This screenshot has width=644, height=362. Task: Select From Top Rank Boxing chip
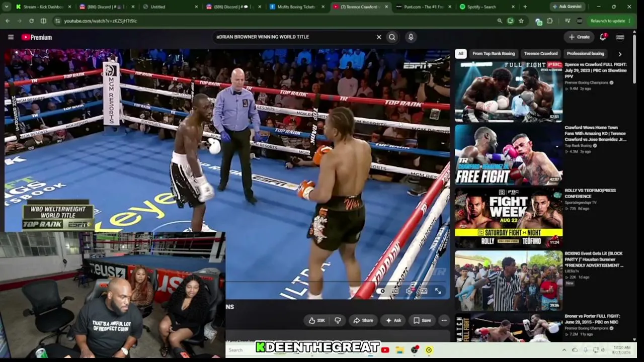coord(494,53)
